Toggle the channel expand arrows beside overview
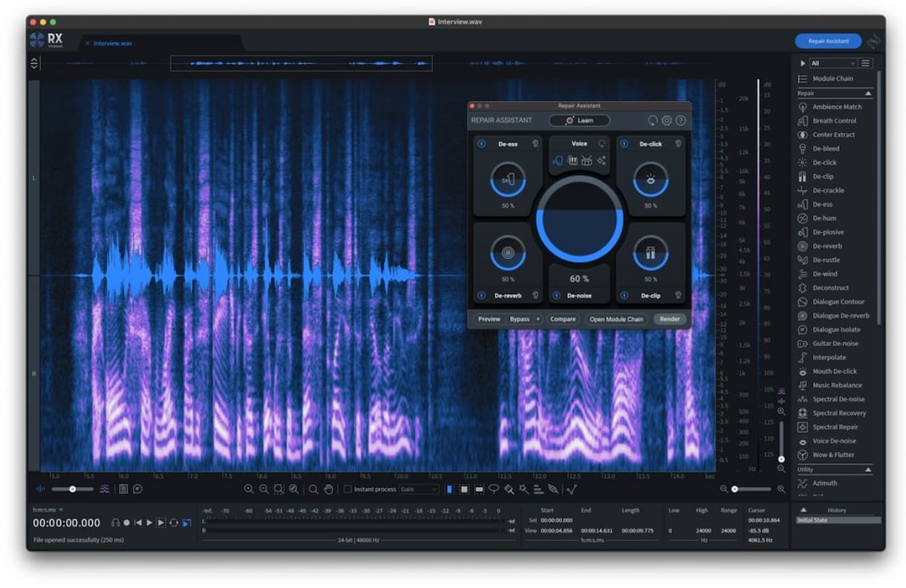This screenshot has width=906, height=588. [34, 64]
